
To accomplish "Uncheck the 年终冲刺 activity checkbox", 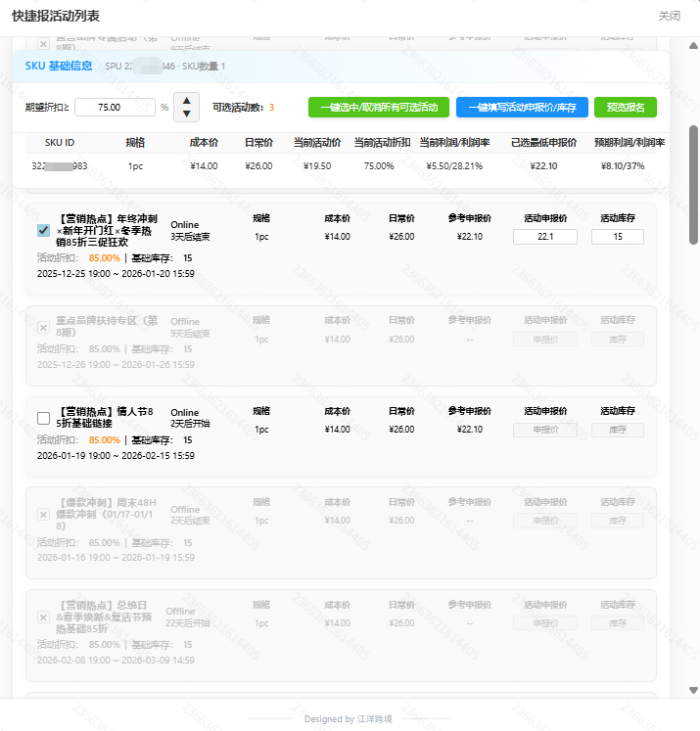I will pyautogui.click(x=43, y=230).
